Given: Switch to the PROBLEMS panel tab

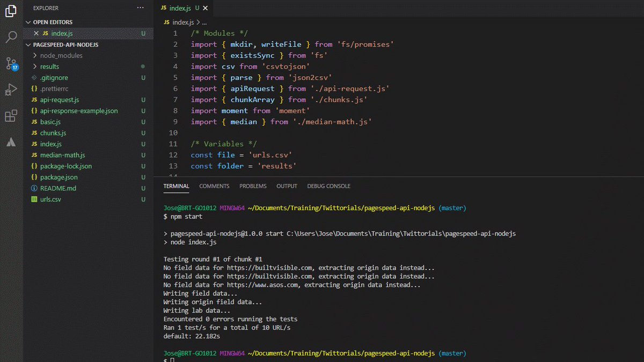Looking at the screenshot, I should (x=253, y=186).
